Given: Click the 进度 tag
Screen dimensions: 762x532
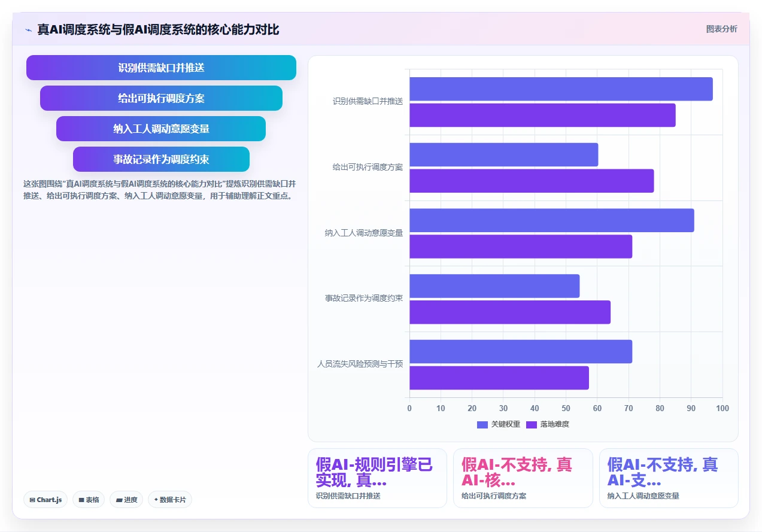Looking at the screenshot, I should (126, 500).
